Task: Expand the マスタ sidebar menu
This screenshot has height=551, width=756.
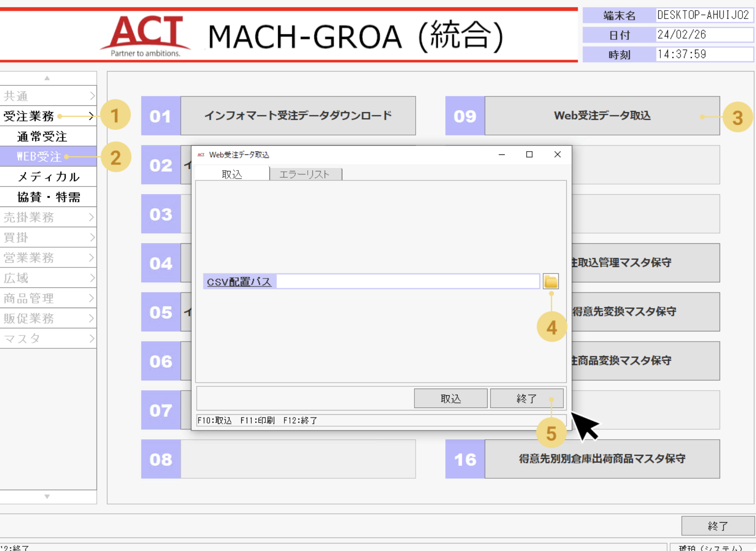Action: tap(48, 339)
